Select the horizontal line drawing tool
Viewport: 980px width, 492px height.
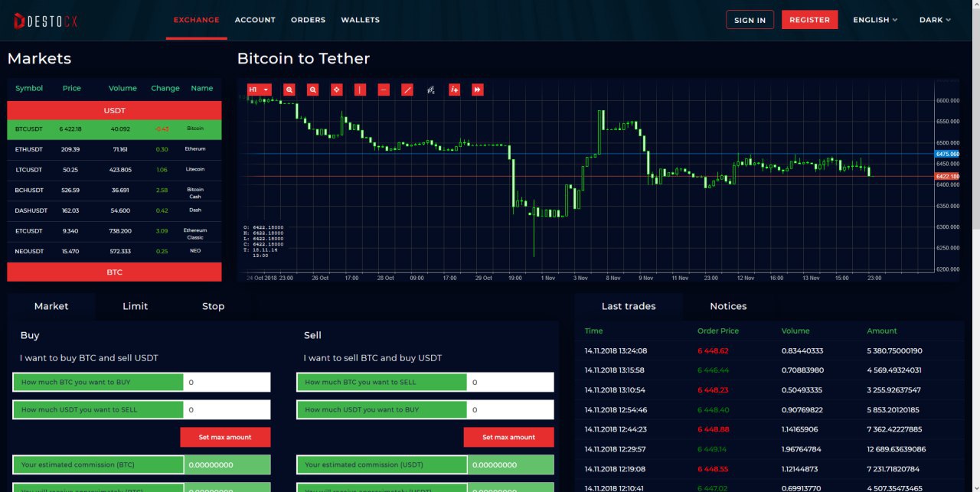click(384, 90)
